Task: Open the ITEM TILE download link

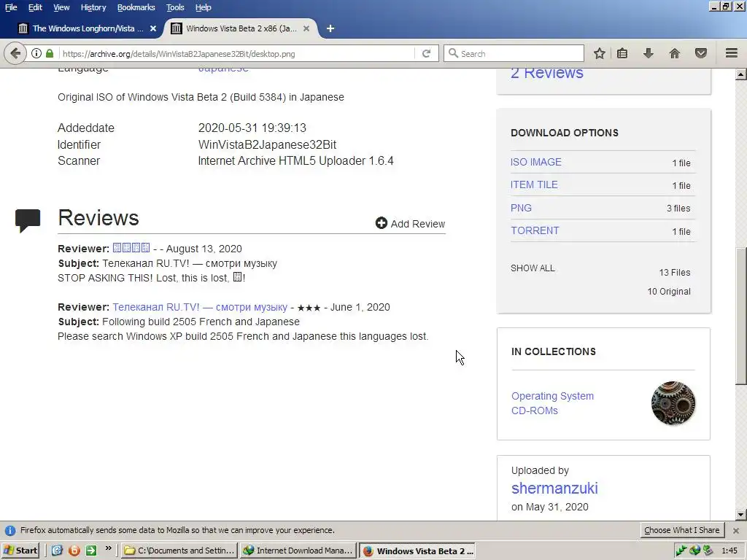Action: point(533,184)
